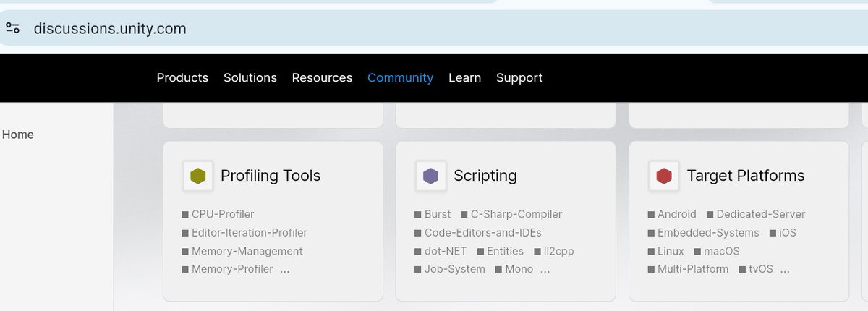Select the C-Sharp-Compiler tag
868x311 pixels.
tap(511, 214)
